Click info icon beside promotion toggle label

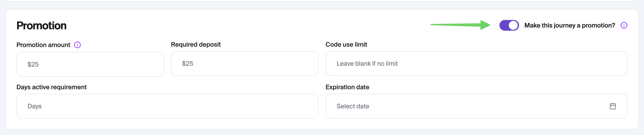click(624, 26)
